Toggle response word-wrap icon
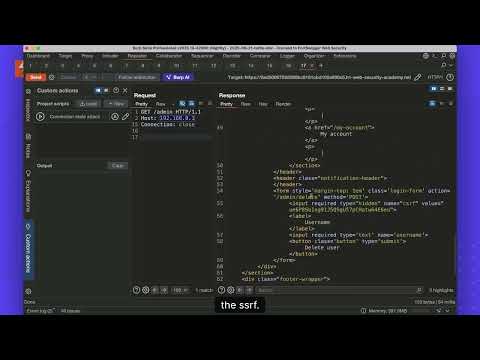The height and width of the screenshot is (360, 480). click(432, 104)
